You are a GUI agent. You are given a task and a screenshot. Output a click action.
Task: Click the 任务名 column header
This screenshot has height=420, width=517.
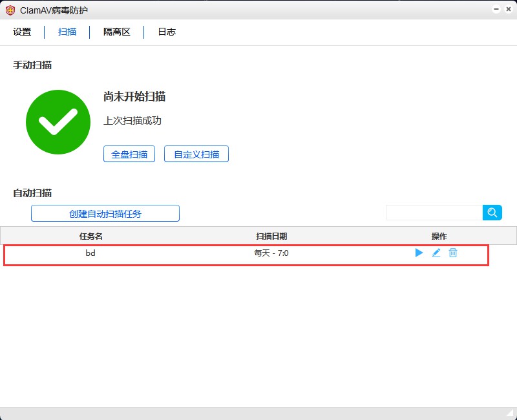(x=90, y=236)
